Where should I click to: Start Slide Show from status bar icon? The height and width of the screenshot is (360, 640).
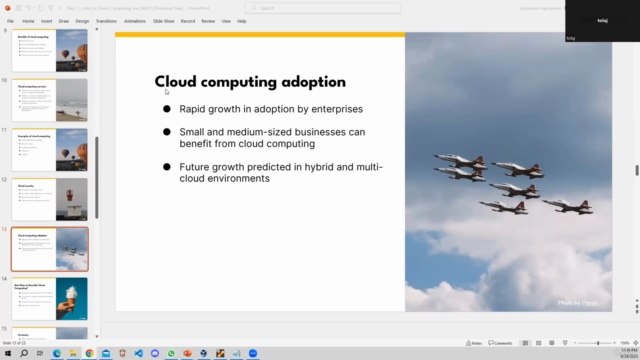(x=565, y=343)
